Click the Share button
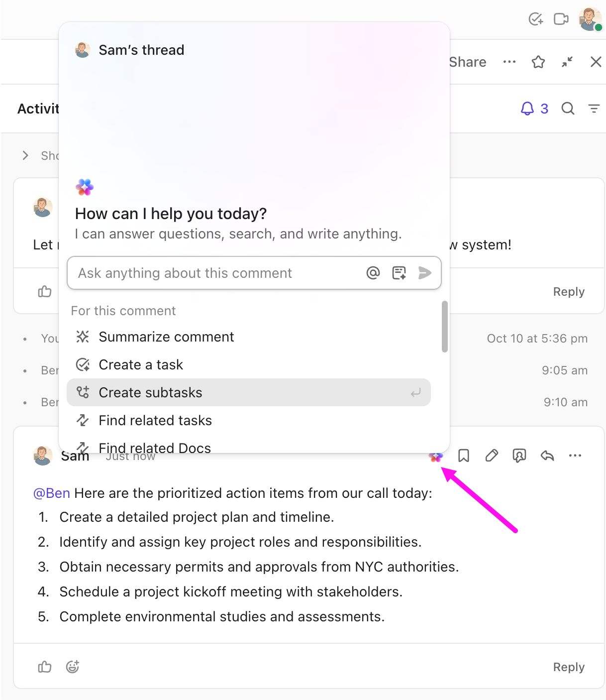The height and width of the screenshot is (700, 606). (x=467, y=62)
